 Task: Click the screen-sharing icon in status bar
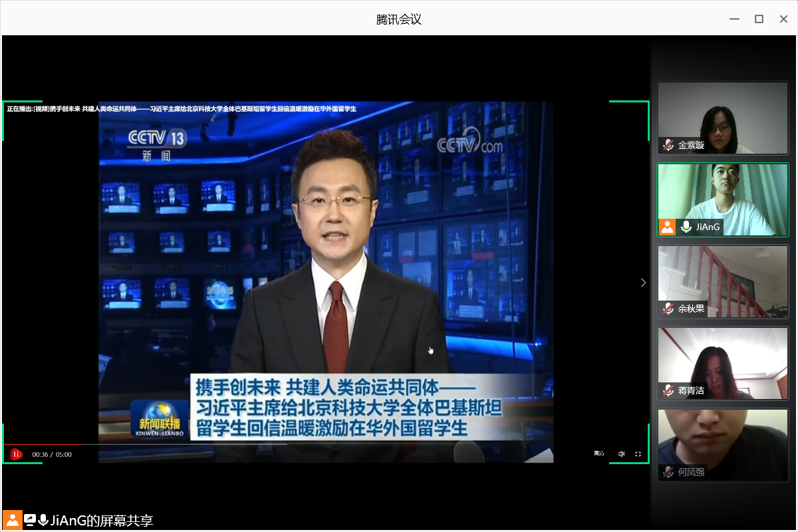[x=30, y=520]
